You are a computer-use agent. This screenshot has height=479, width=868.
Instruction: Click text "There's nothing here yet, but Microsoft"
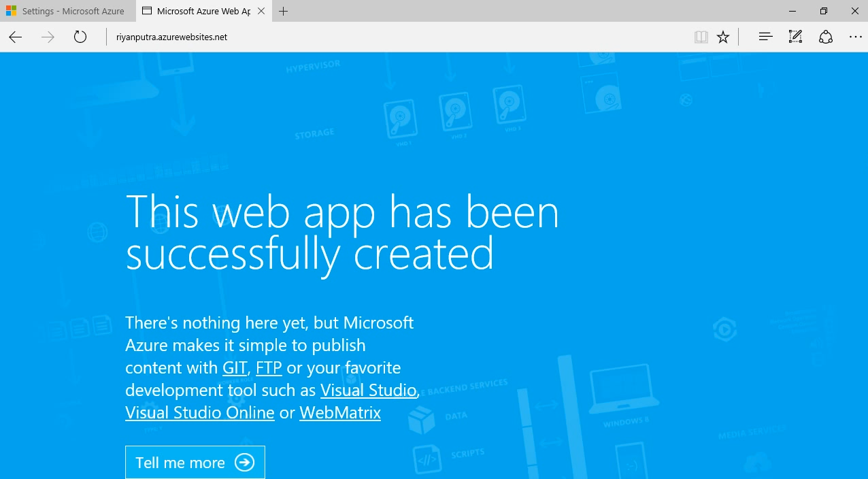click(269, 323)
